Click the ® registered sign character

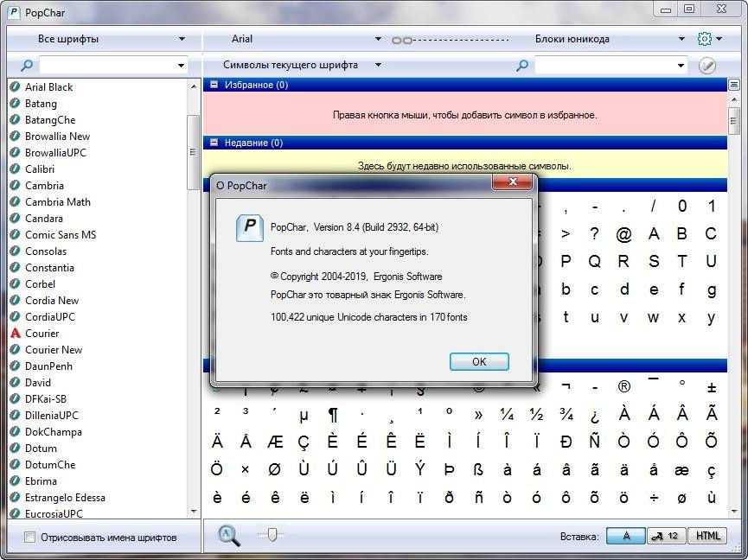click(624, 386)
